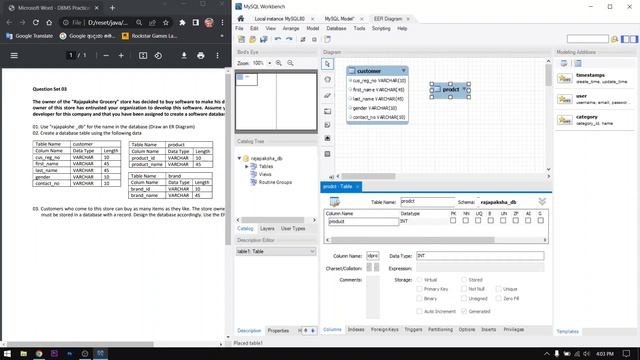Open the PDF sidebar hamburger menu
This screenshot has height=360, width=640.
click(x=14, y=56)
